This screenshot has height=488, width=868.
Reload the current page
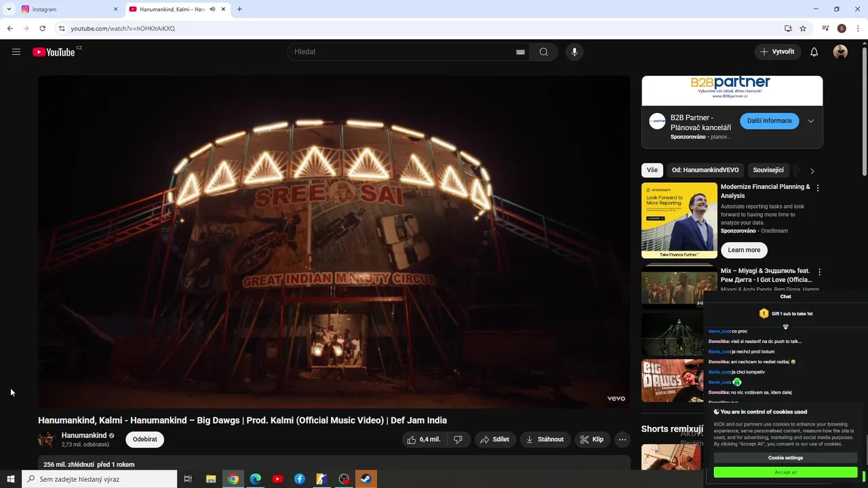tap(42, 28)
